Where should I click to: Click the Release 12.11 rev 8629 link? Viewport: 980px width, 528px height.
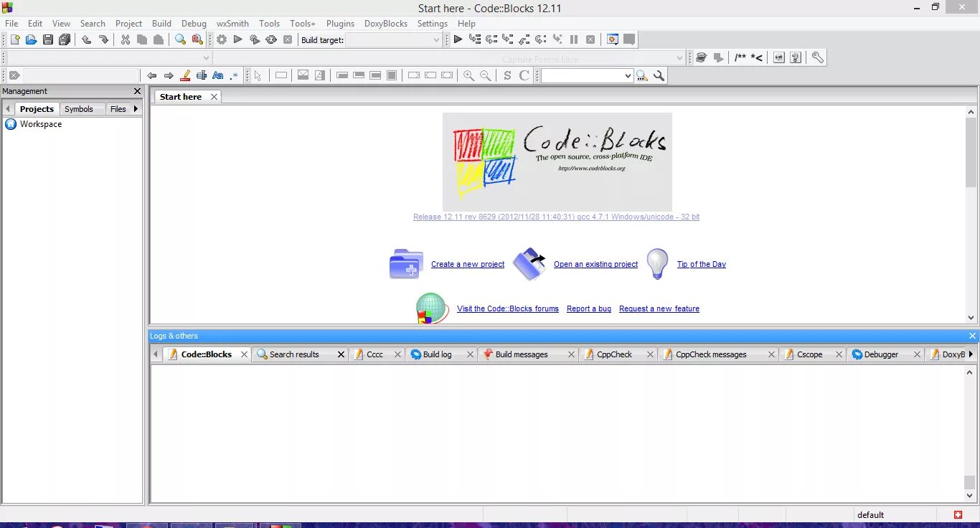[557, 217]
